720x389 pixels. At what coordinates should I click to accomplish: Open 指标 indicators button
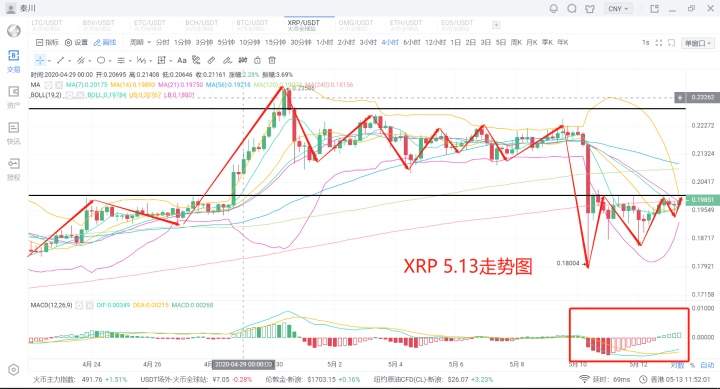point(47,42)
